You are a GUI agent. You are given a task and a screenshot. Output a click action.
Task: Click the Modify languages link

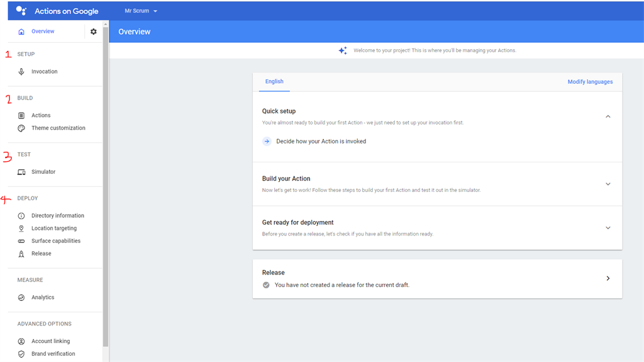click(x=590, y=82)
